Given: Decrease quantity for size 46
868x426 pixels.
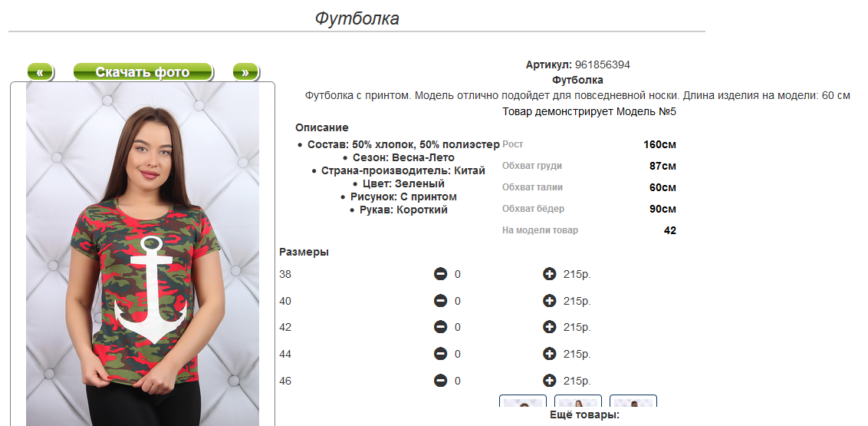Looking at the screenshot, I should [441, 381].
